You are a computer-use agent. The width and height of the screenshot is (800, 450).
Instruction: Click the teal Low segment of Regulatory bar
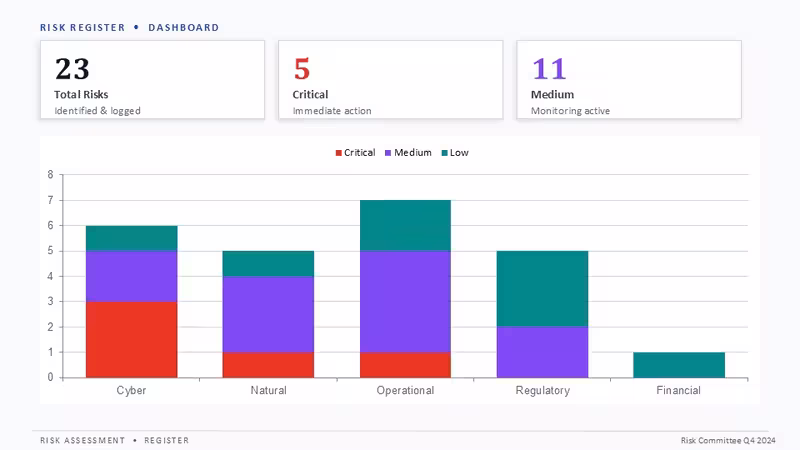pyautogui.click(x=542, y=289)
